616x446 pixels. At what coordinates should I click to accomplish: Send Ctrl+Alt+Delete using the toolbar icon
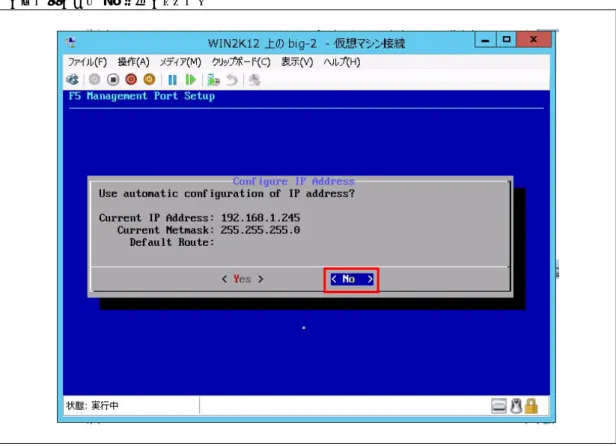[72, 80]
